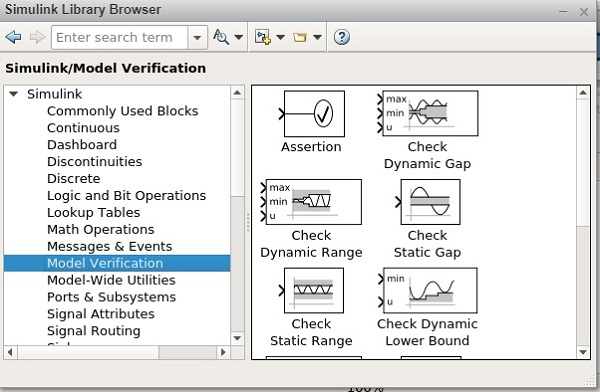Image resolution: width=600 pixels, height=392 pixels.
Task: Click the back navigation arrow
Action: (x=13, y=37)
